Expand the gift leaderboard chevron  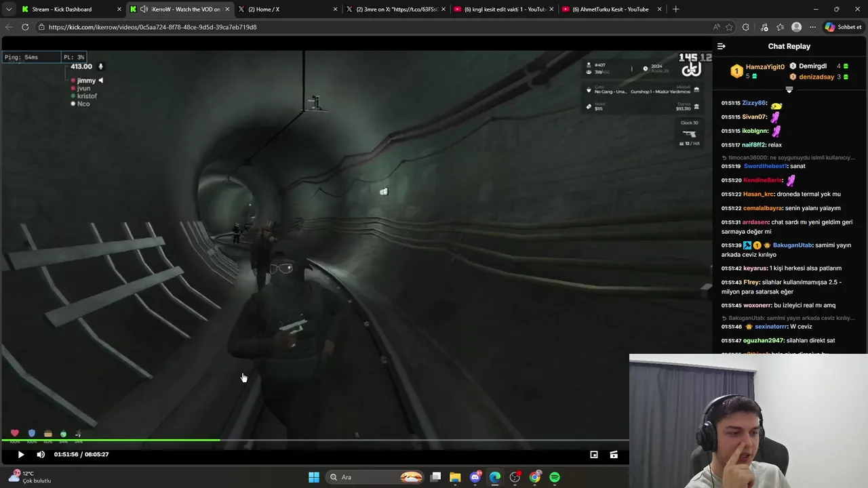point(789,90)
